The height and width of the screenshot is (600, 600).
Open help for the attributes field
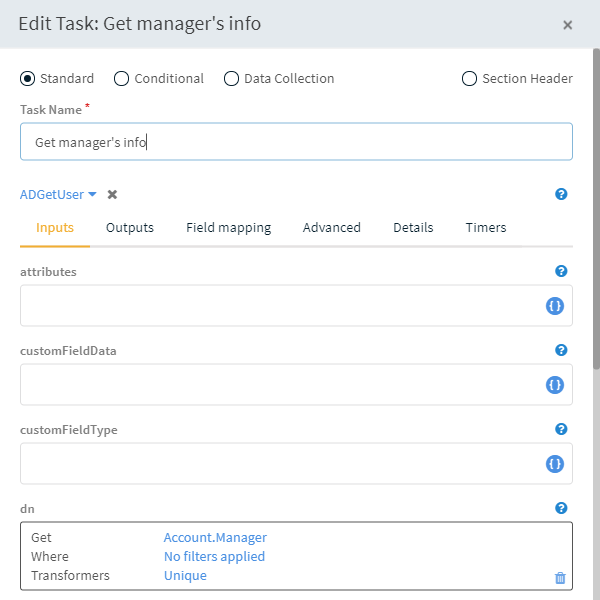coord(561,271)
